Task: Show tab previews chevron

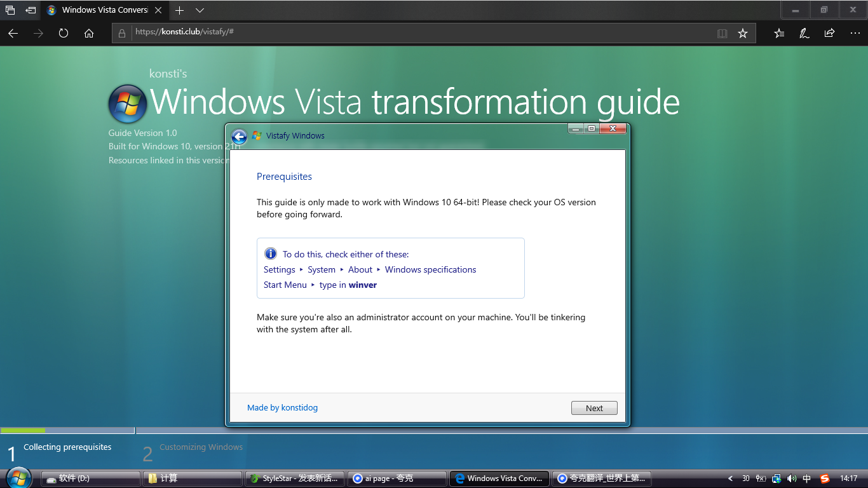Action: 200,10
